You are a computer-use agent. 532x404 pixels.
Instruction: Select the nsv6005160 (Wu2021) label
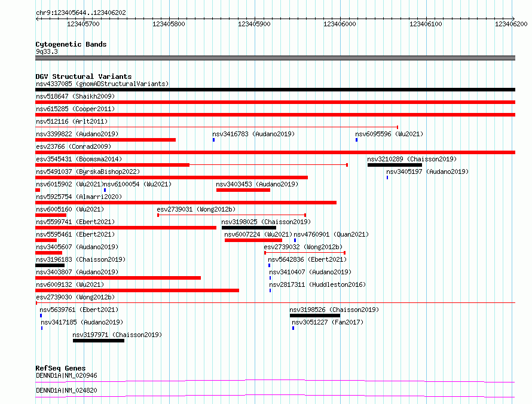pyautogui.click(x=70, y=209)
